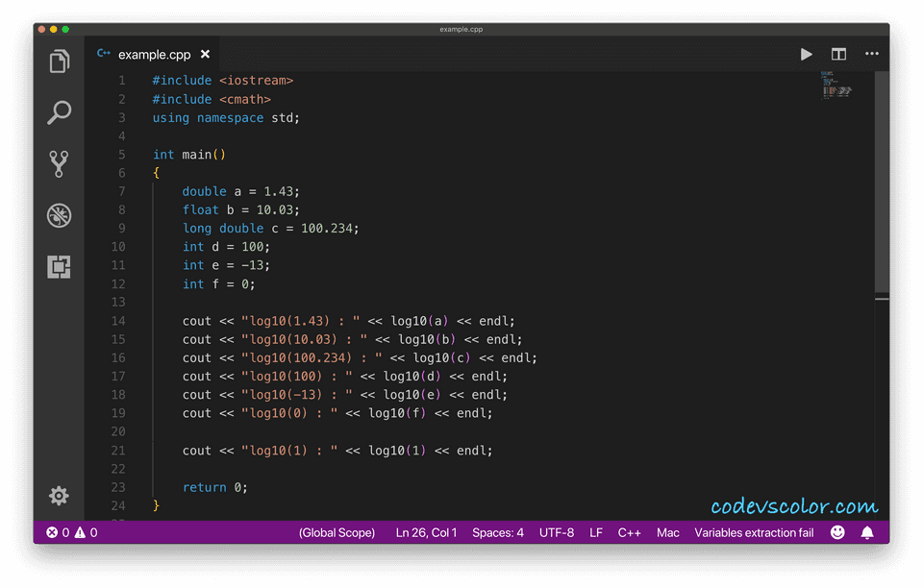This screenshot has width=923, height=588.
Task: Run example.cpp with the play button
Action: point(806,54)
